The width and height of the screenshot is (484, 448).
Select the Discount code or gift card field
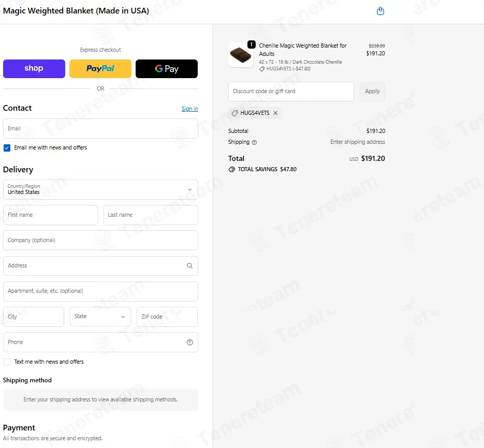tap(291, 92)
